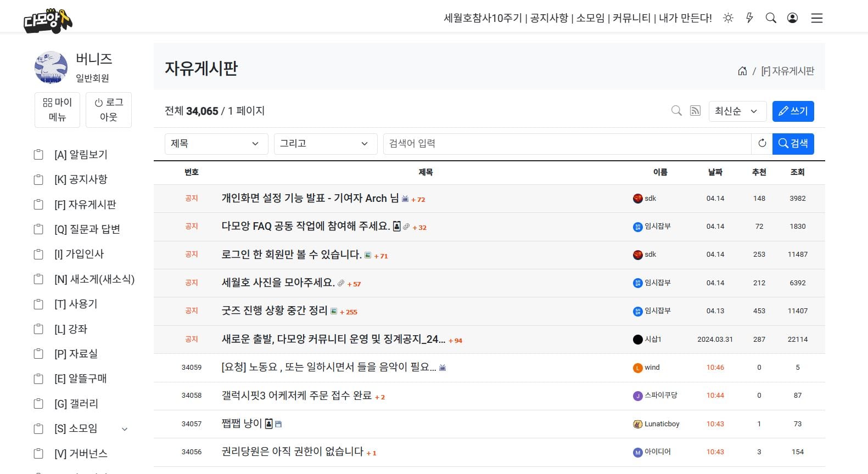Open post 새로운 출발, 다모앙 커뮤니티 운영

click(x=333, y=339)
